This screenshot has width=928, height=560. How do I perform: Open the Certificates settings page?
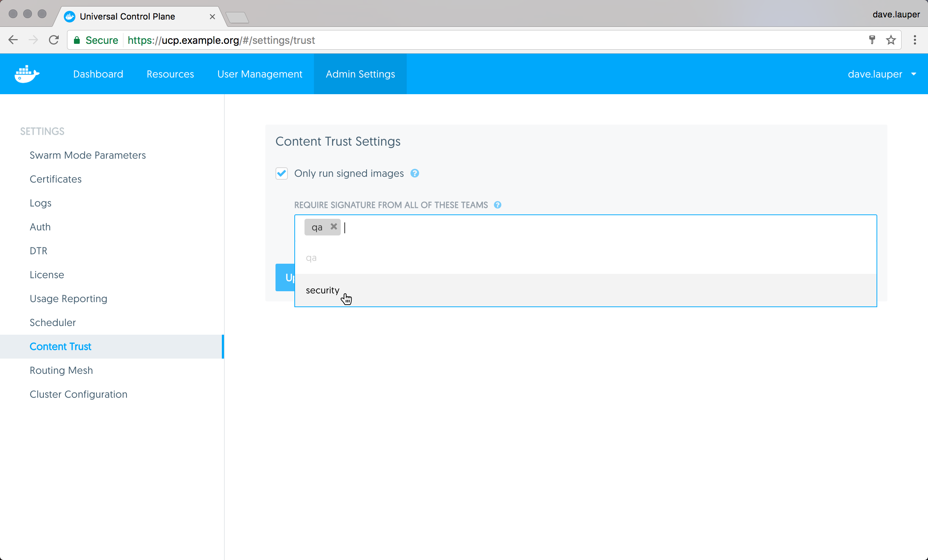click(55, 179)
